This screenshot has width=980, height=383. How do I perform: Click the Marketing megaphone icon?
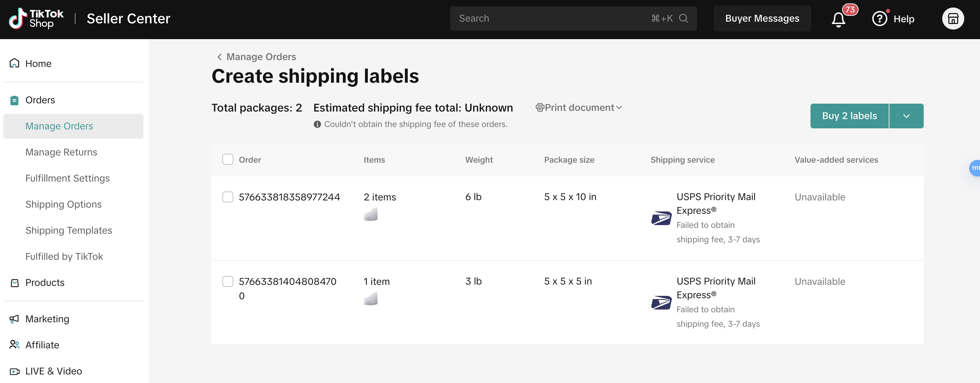point(14,319)
